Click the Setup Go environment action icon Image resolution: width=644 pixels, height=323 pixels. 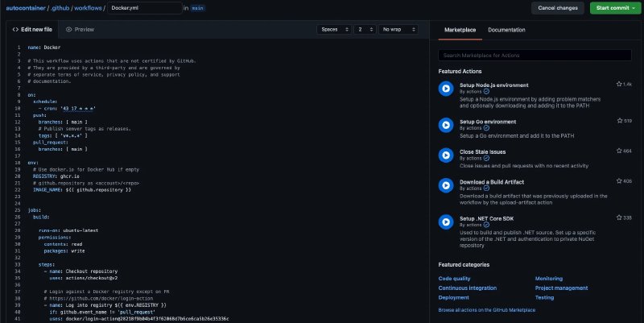click(x=446, y=125)
